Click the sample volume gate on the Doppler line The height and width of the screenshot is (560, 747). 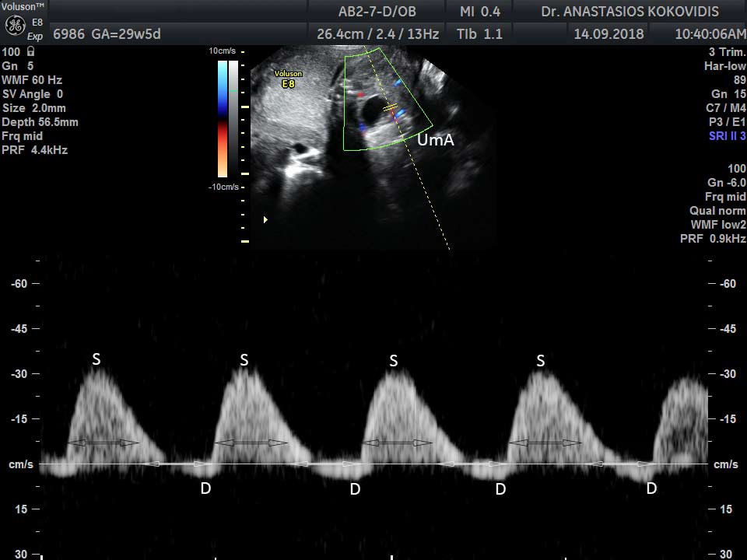[390, 109]
